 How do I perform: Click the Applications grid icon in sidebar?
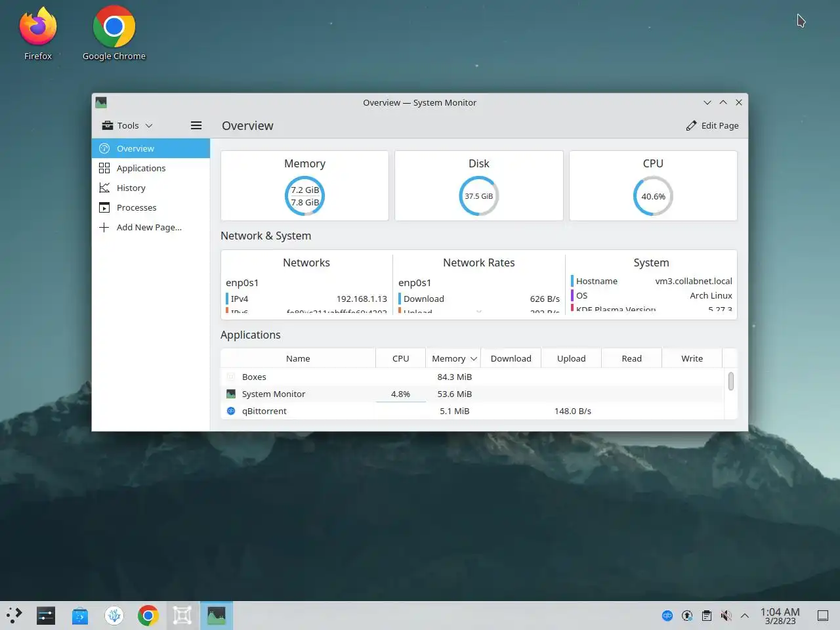pos(104,168)
